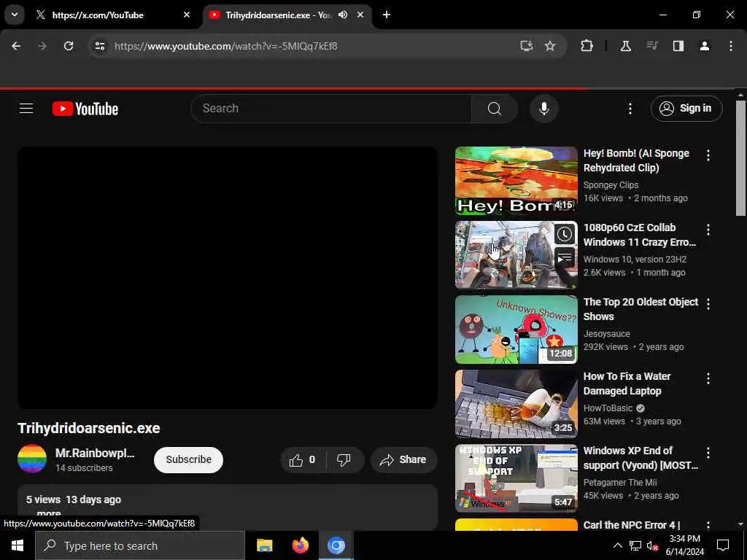Viewport: 747px width, 560px height.
Task: Click the black video player area
Action: click(228, 278)
